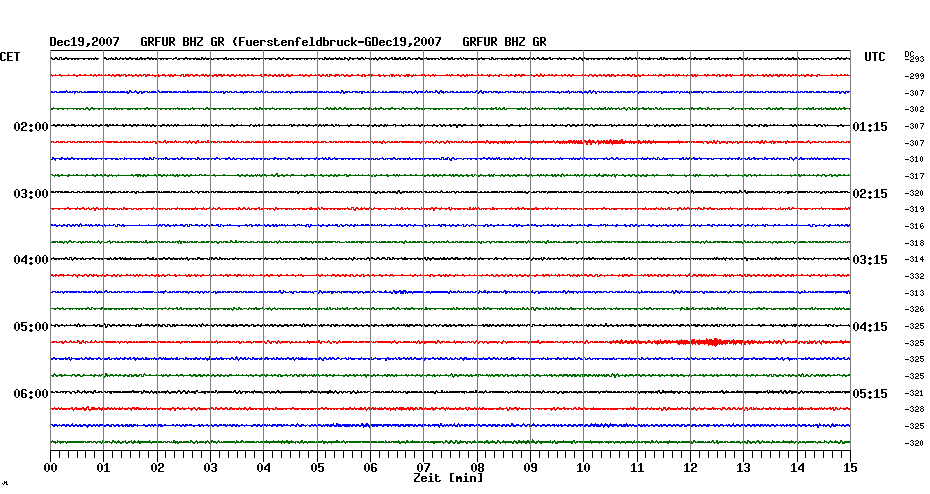930x494 pixels.
Task: Click the DC offset value -316
Action: [915, 227]
